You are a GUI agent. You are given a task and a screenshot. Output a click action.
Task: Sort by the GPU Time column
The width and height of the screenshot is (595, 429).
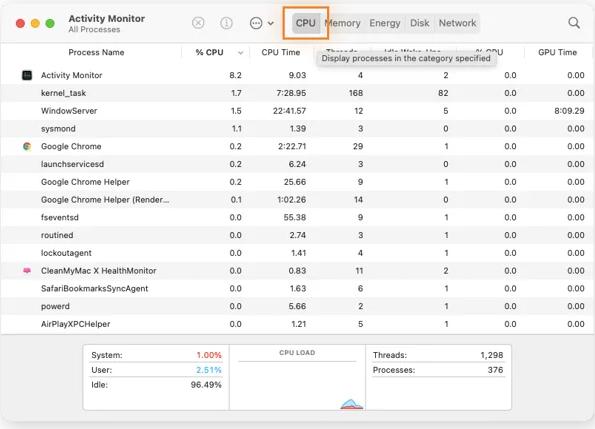pyautogui.click(x=557, y=52)
